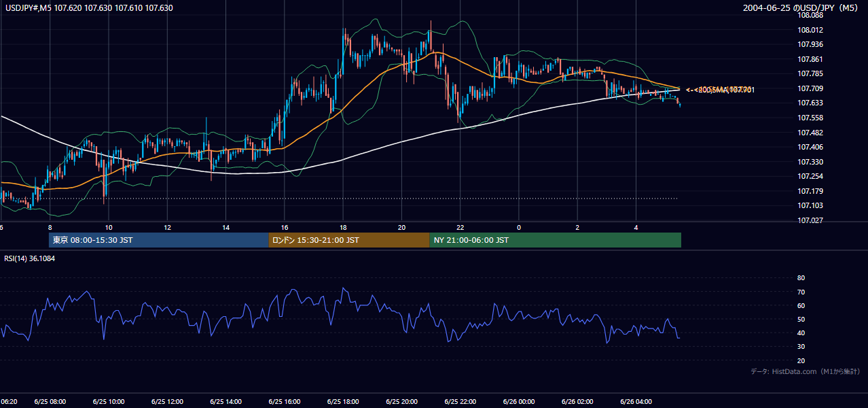Screen dimensions: 868x408
Task: Click the 2004-06-25 USD/JPY (M5) chart heading
Action: (801, 8)
